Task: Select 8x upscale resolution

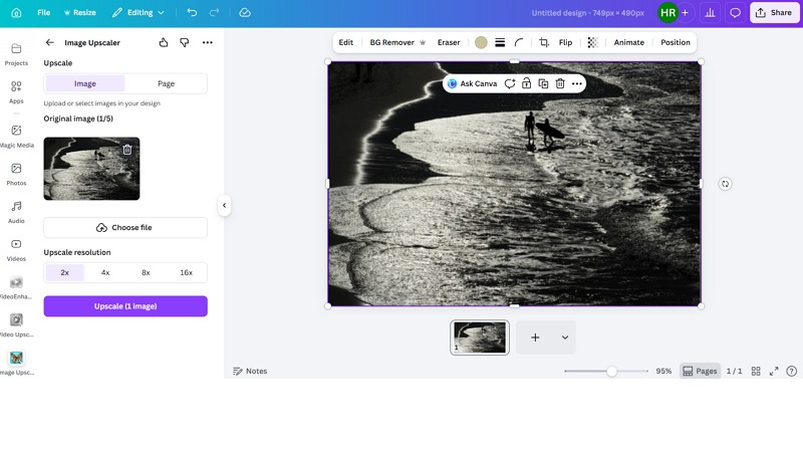Action: pyautogui.click(x=146, y=272)
